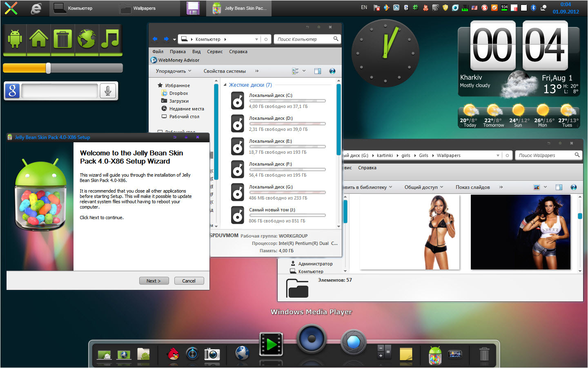Click WebMoney Advisor toolbar item
The height and width of the screenshot is (368, 588).
pyautogui.click(x=175, y=60)
